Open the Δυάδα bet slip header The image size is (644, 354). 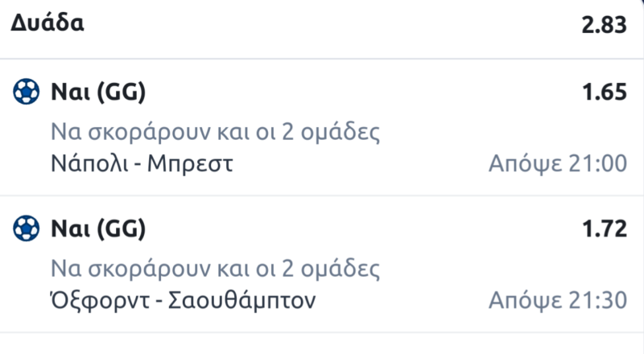[48, 23]
